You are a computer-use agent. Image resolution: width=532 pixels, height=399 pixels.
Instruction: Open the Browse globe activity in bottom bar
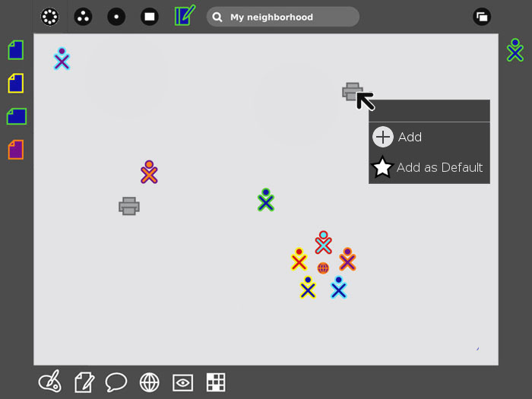click(x=150, y=382)
